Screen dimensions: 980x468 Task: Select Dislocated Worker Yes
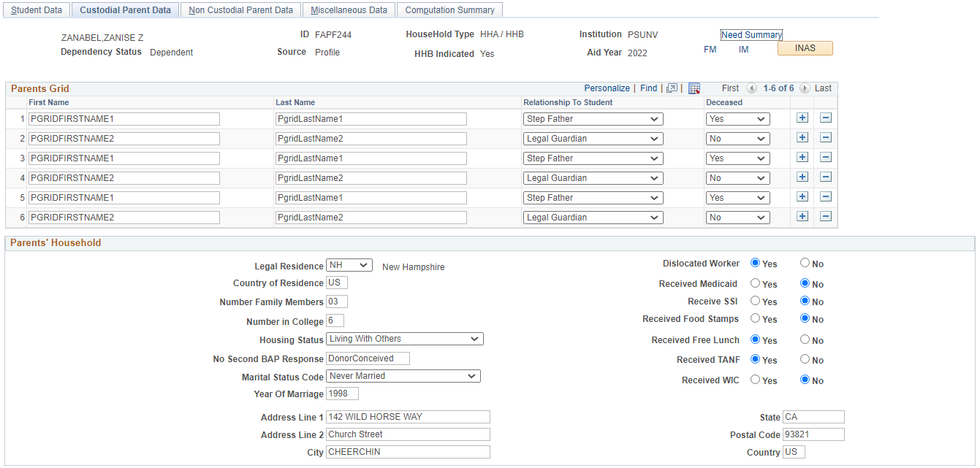point(756,263)
